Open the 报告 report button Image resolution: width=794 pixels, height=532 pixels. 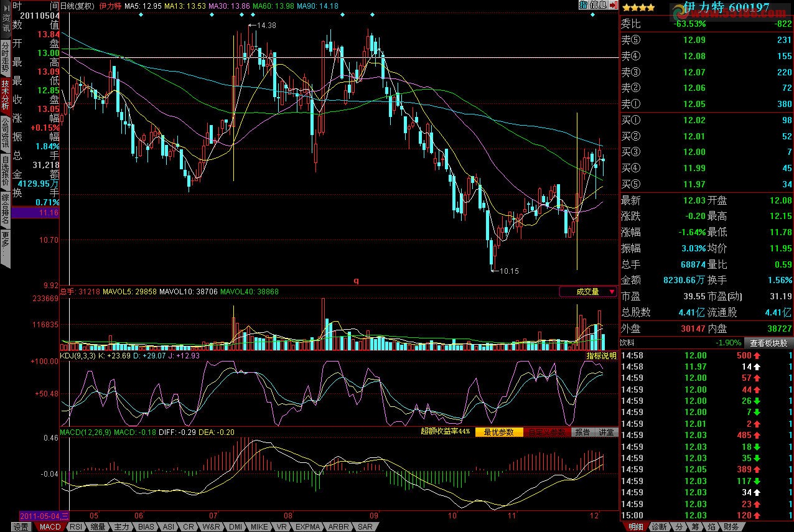point(582,432)
